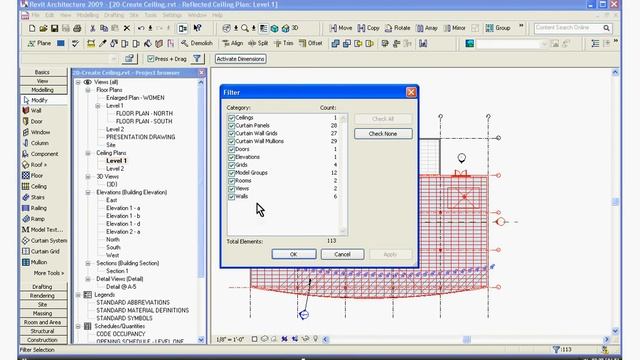Screen dimensions: 640x360
Task: Uncheck the Model Groups category
Action: click(x=231, y=173)
